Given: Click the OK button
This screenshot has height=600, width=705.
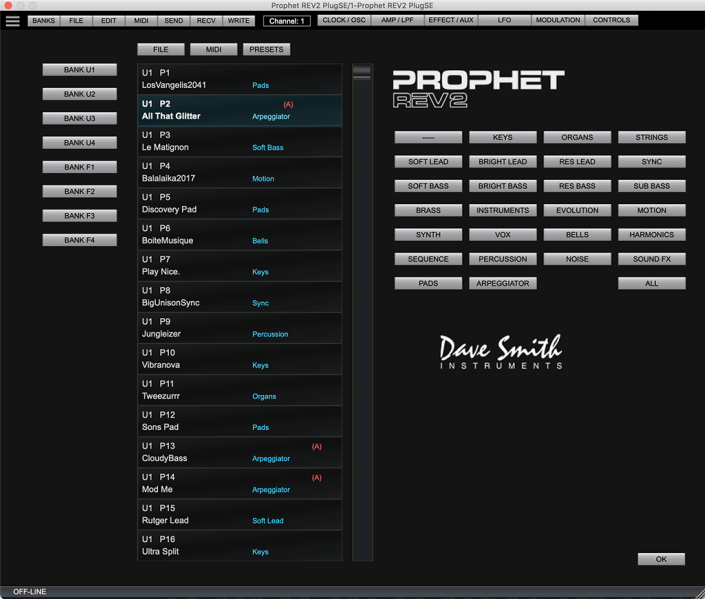Looking at the screenshot, I should point(661,559).
